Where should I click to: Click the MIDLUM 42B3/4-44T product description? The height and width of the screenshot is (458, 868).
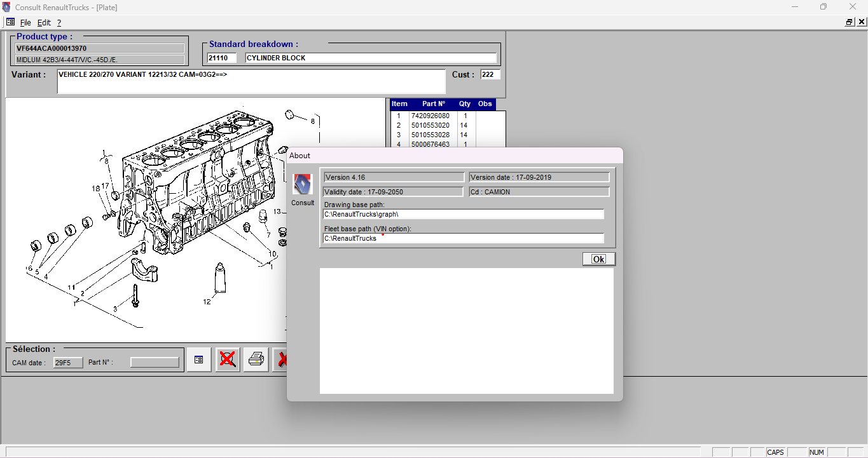coord(100,60)
